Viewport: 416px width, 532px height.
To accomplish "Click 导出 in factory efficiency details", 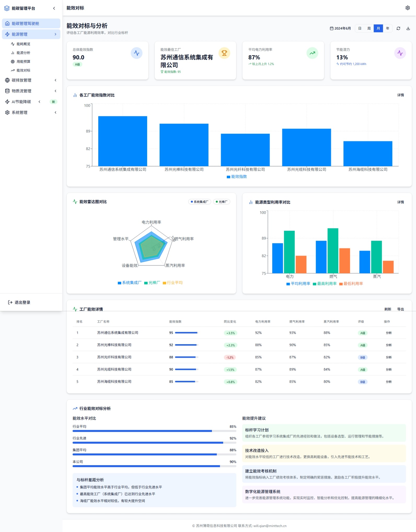I will tap(400, 309).
